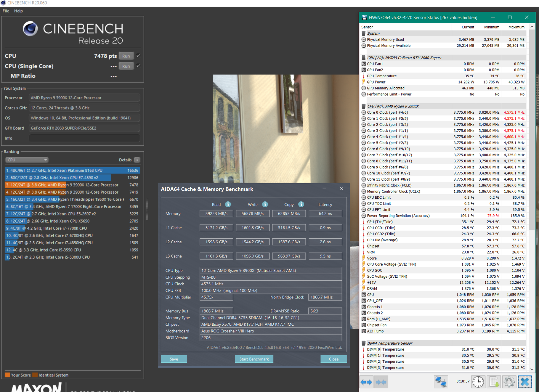Click HWiNFO scrollbar down arrow

click(532, 369)
